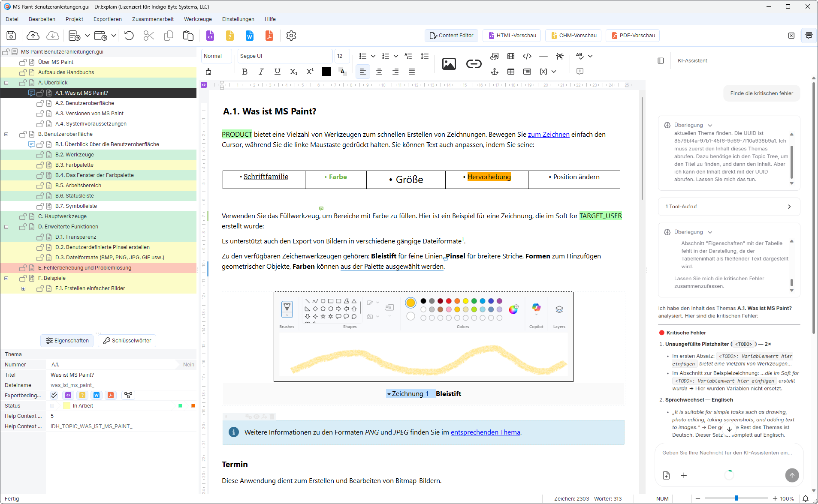The width and height of the screenshot is (818, 504).
Task: Open the Exportieren menu
Action: pos(108,19)
